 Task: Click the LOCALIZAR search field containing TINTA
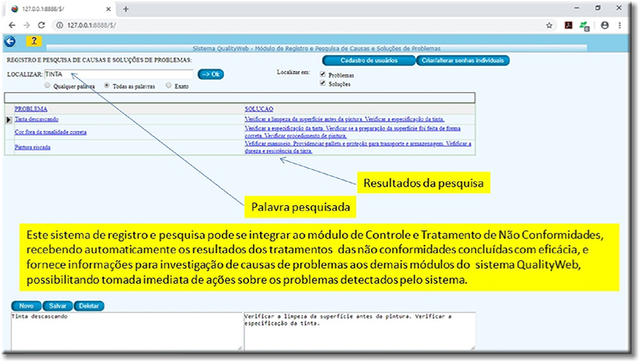[119, 74]
